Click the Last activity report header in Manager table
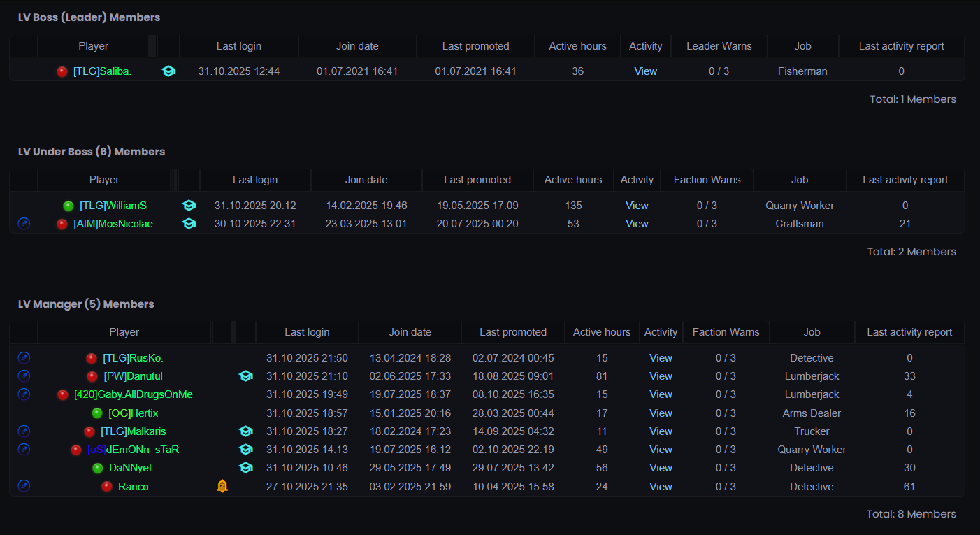The width and height of the screenshot is (980, 535). 909,332
